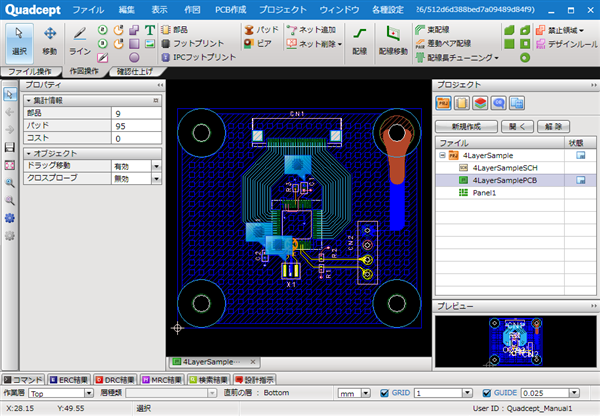Switch to the 確認仕上げ ribbon tab
600x416 pixels.
(135, 72)
